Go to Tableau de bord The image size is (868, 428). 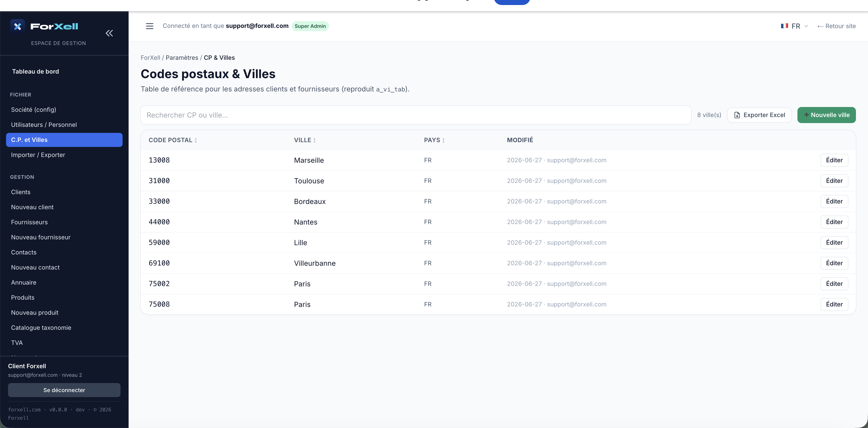(x=35, y=71)
